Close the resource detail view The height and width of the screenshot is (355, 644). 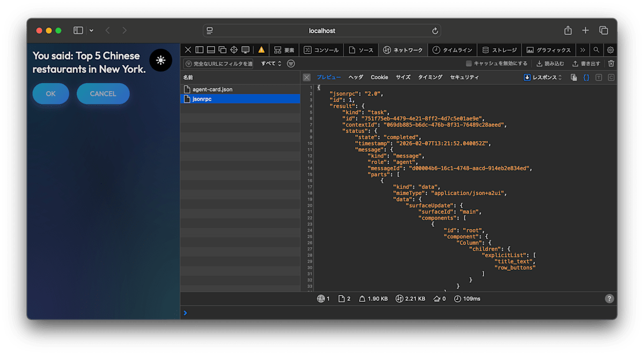tap(306, 77)
